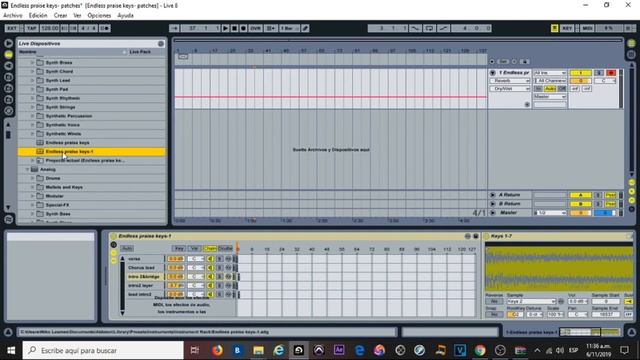Mute the verse chain speaker icon
640x360 pixels.
coord(210,259)
